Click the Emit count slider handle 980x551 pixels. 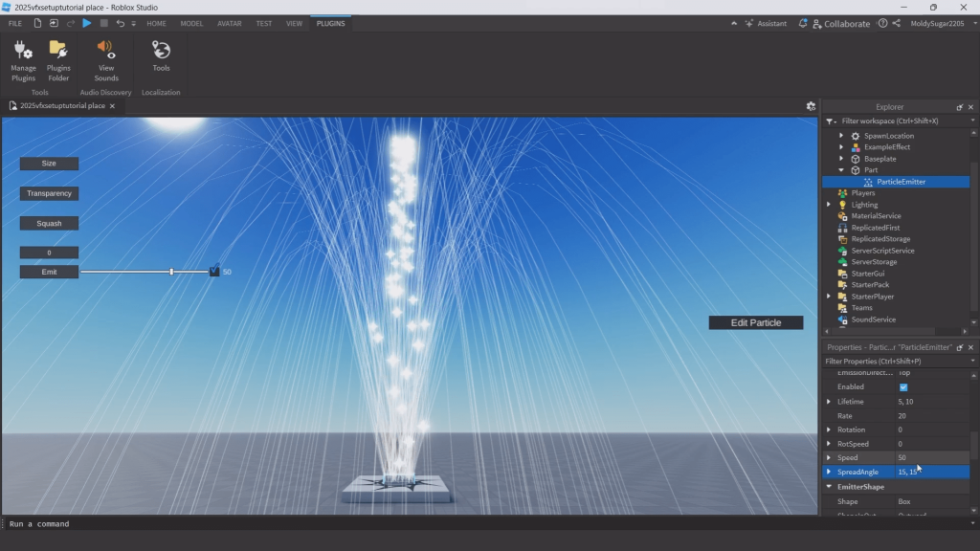point(171,272)
